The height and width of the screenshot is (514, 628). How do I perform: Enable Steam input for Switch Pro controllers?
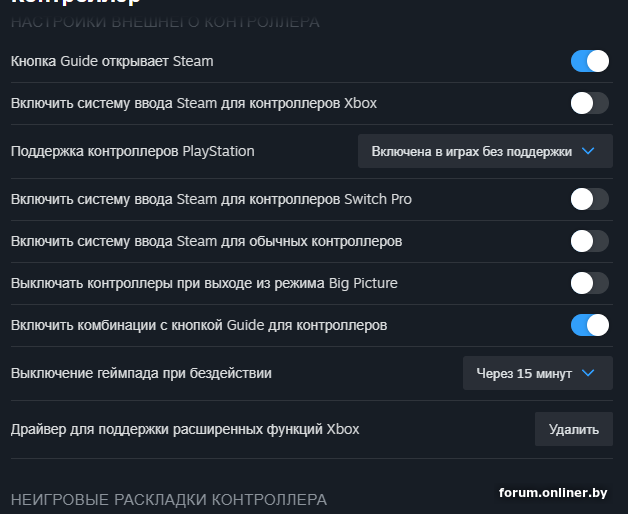pyautogui.click(x=589, y=199)
